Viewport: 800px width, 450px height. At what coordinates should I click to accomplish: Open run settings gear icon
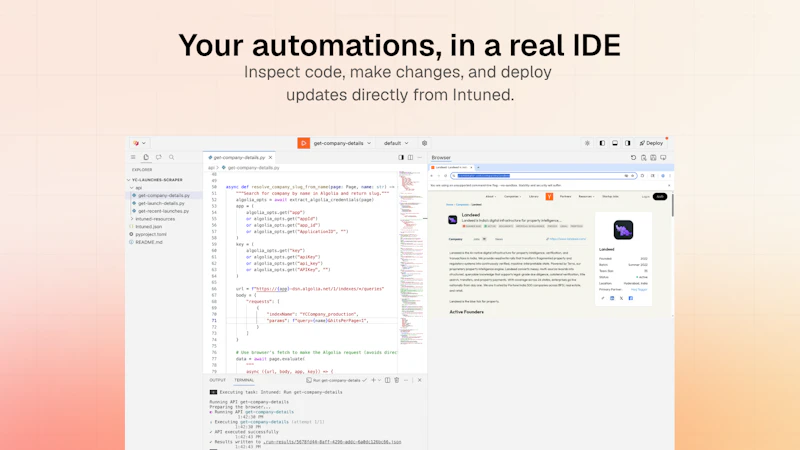coord(424,143)
